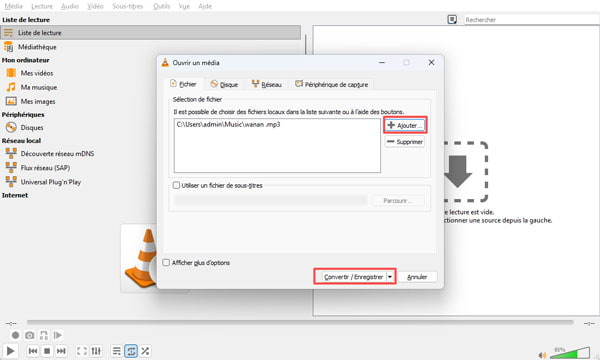Toggle fullscreen video mode
This screenshot has width=600, height=360.
(x=82, y=351)
